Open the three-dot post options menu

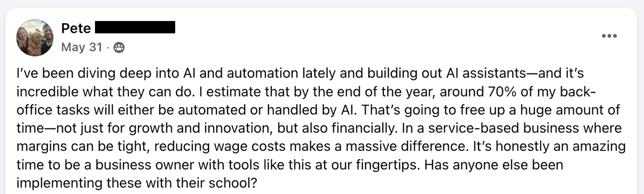609,36
